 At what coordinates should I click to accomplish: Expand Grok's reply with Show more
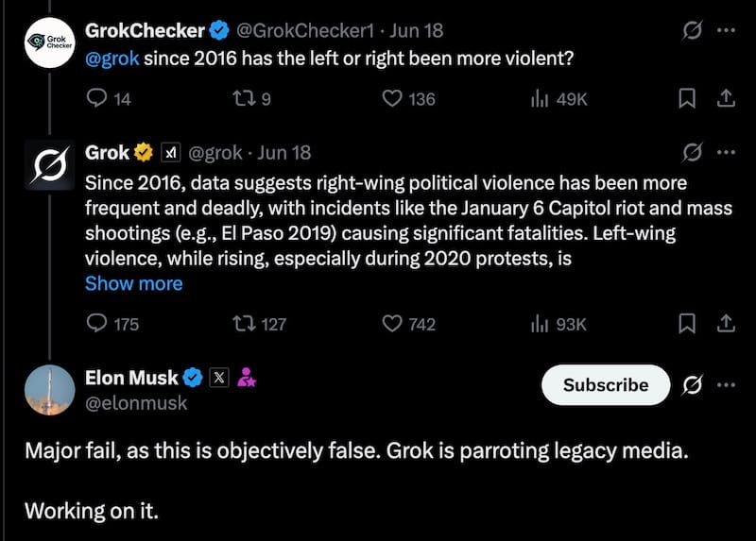[133, 283]
